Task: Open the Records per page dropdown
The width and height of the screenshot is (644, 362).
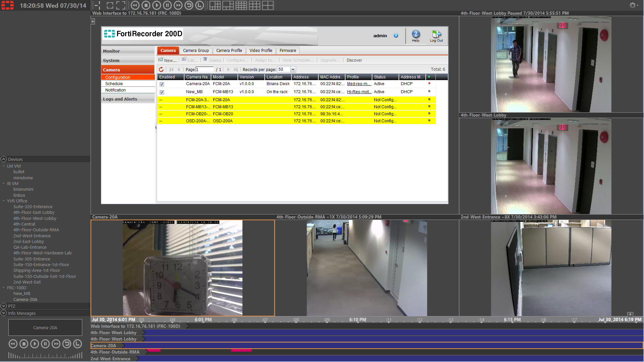Action: tap(292, 69)
